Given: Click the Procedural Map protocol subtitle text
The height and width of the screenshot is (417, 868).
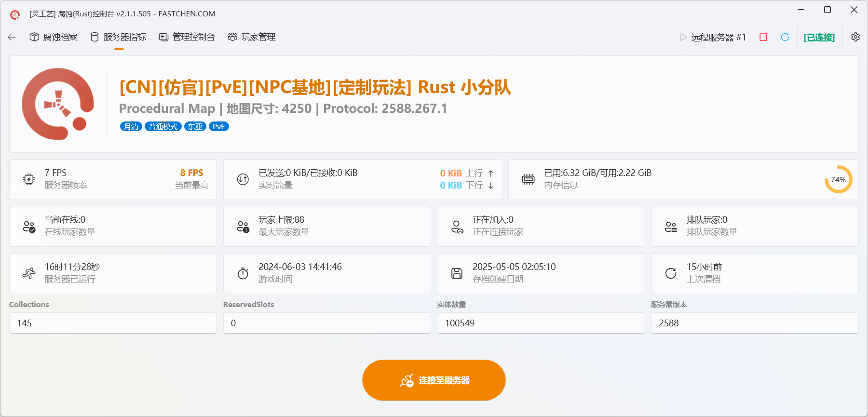Looking at the screenshot, I should [283, 108].
